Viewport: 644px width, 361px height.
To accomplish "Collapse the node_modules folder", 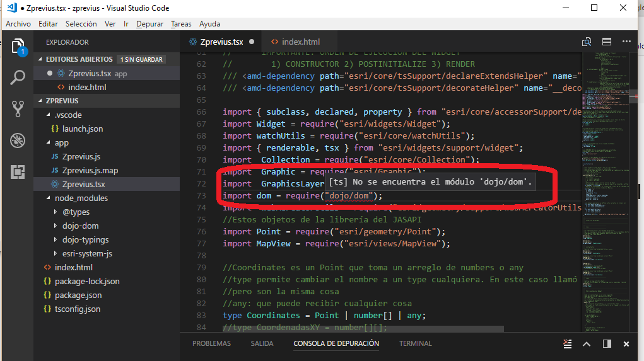I will coord(49,198).
